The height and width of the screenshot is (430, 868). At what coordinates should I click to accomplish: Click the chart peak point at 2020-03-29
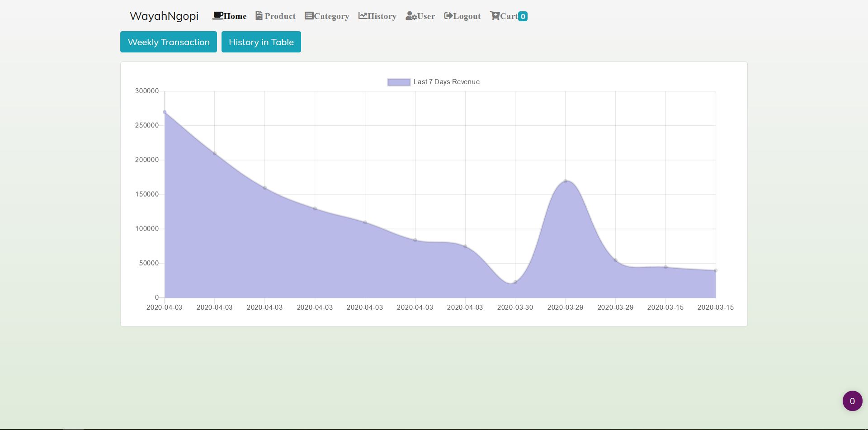[565, 181]
